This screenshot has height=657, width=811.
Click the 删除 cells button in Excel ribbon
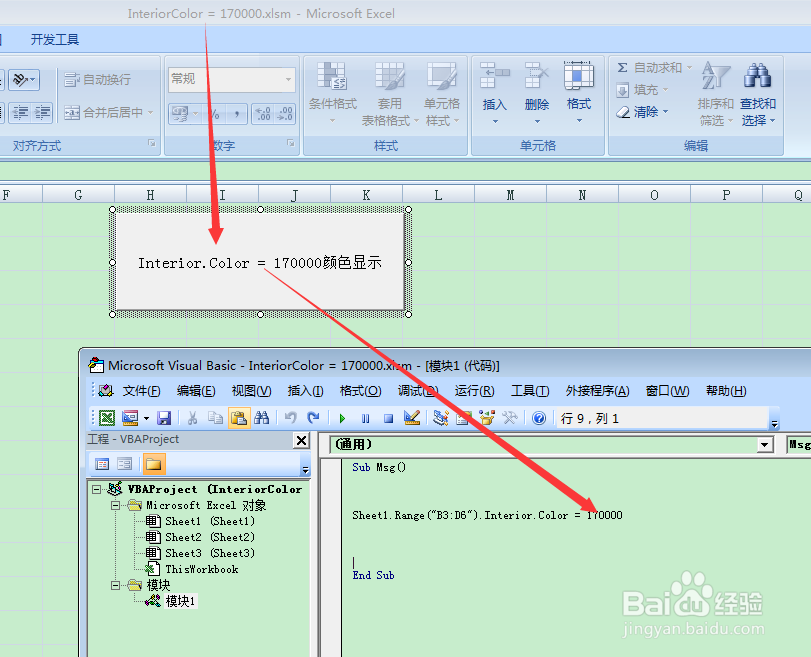[x=537, y=93]
